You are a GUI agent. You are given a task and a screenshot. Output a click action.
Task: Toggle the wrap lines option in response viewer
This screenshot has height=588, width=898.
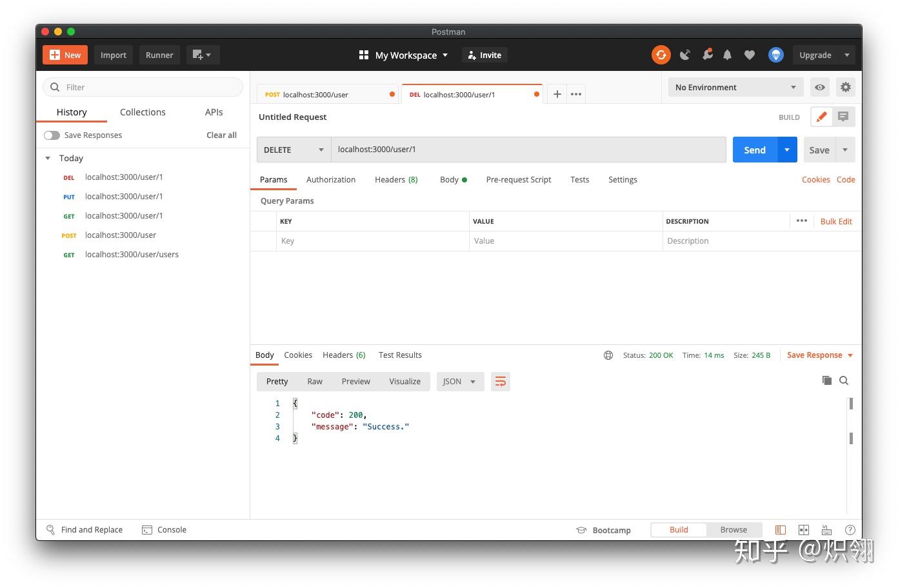pos(501,381)
